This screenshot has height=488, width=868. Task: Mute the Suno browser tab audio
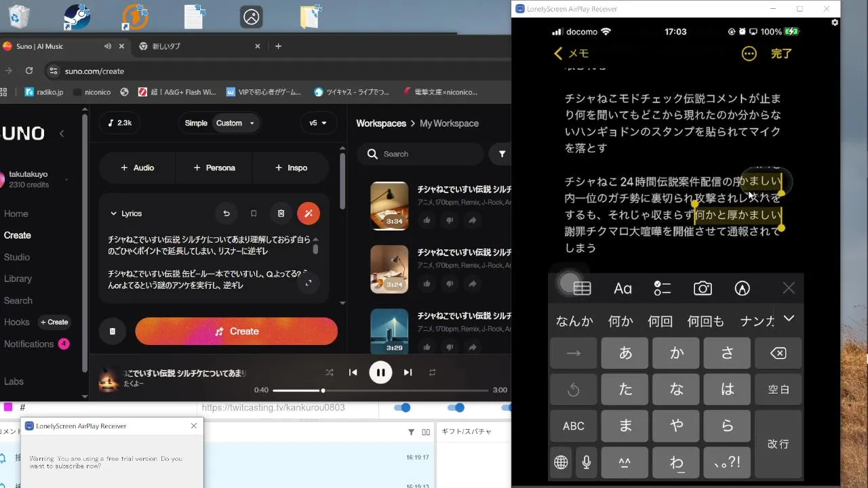(107, 46)
